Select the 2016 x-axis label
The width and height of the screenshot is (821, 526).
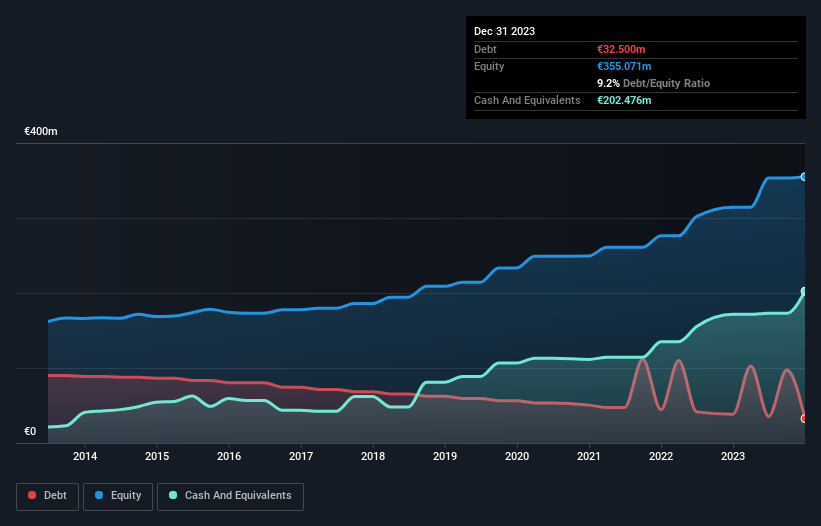pyautogui.click(x=229, y=456)
